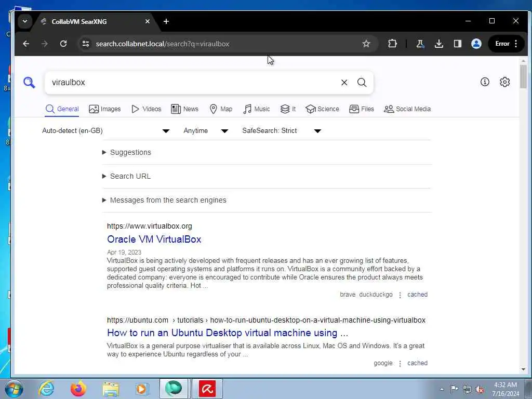Submit search with magnifier button

point(362,83)
